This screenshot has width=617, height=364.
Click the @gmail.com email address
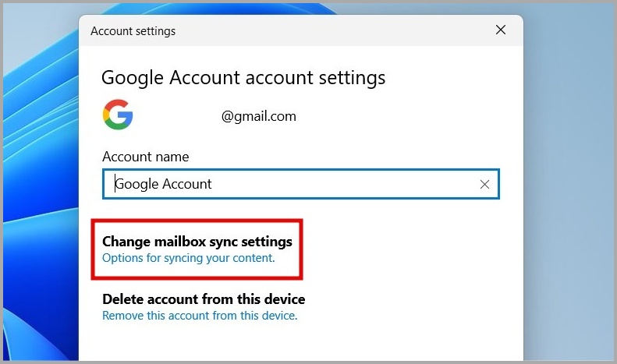[x=258, y=117]
